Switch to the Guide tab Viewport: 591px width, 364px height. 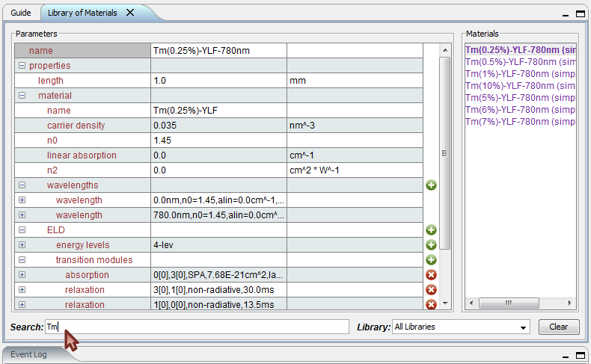click(21, 13)
